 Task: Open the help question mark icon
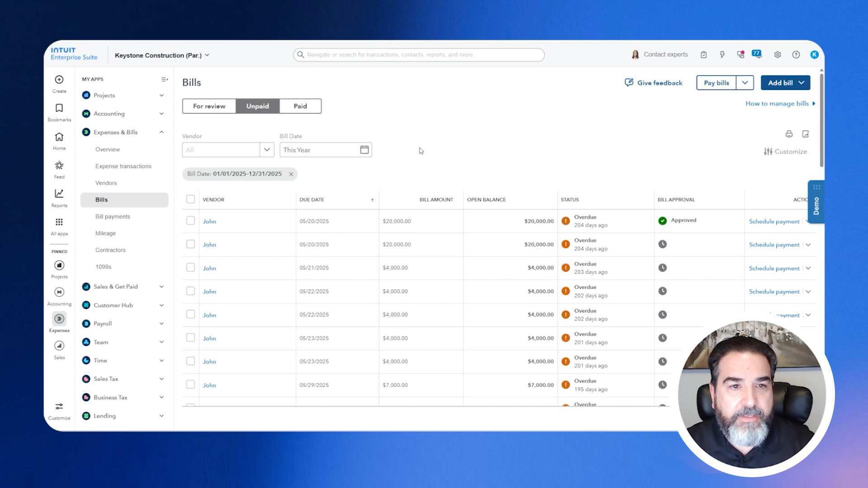(x=796, y=54)
